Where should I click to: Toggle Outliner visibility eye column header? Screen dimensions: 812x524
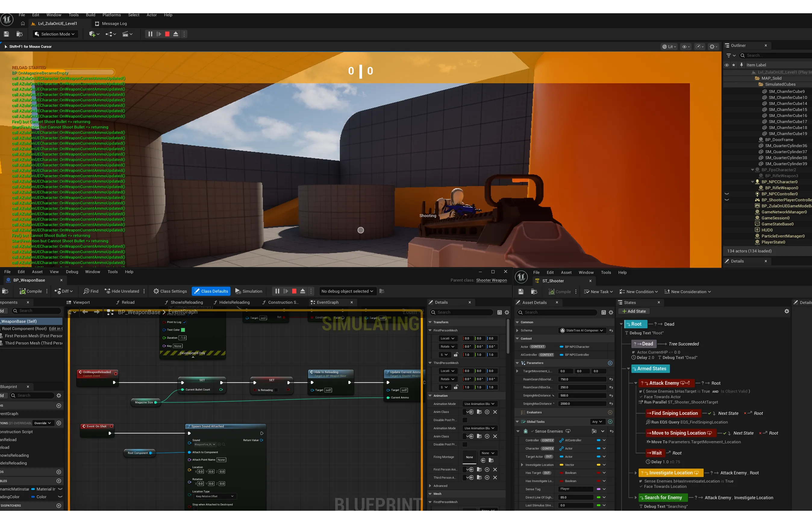click(727, 65)
